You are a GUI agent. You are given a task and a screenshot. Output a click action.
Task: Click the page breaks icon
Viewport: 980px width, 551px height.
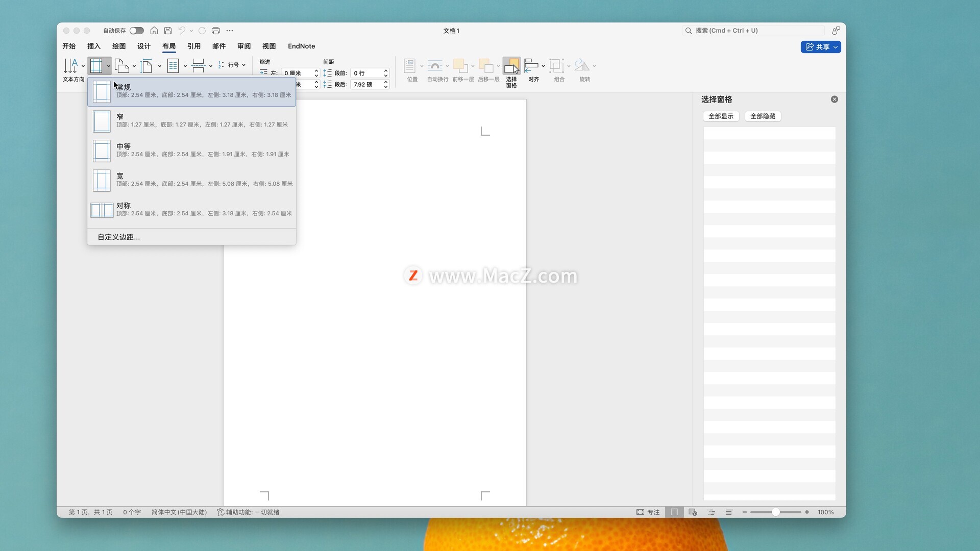(198, 65)
